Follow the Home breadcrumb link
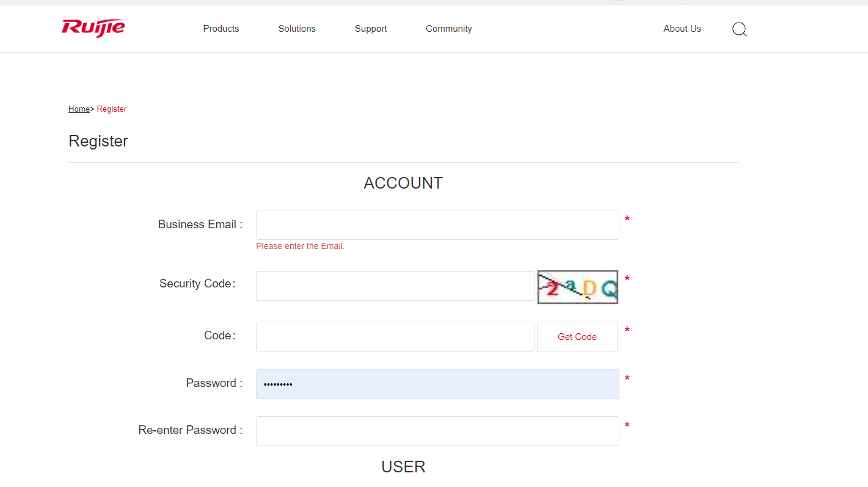Viewport: 868px width, 487px height. point(79,109)
